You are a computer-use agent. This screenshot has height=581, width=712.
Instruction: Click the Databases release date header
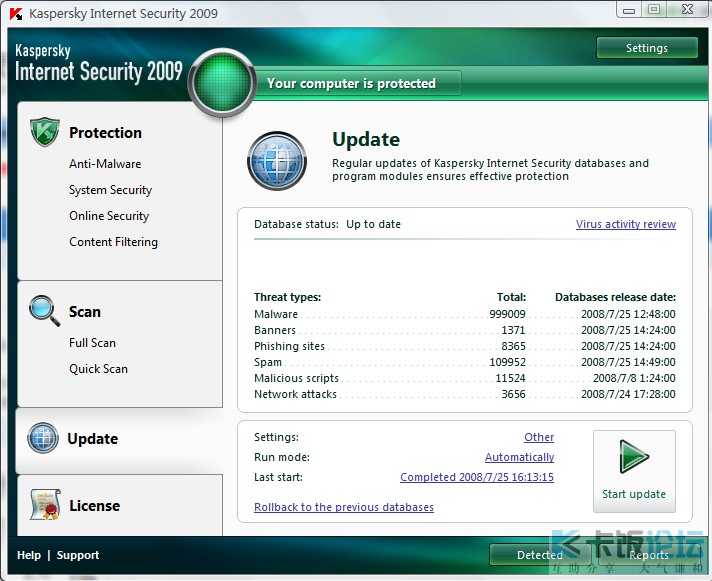615,297
